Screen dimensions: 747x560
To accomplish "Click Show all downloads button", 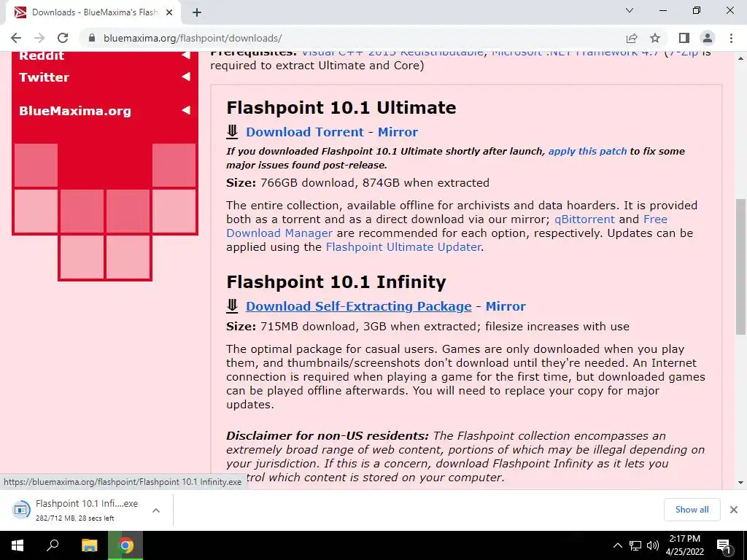I will tap(692, 510).
